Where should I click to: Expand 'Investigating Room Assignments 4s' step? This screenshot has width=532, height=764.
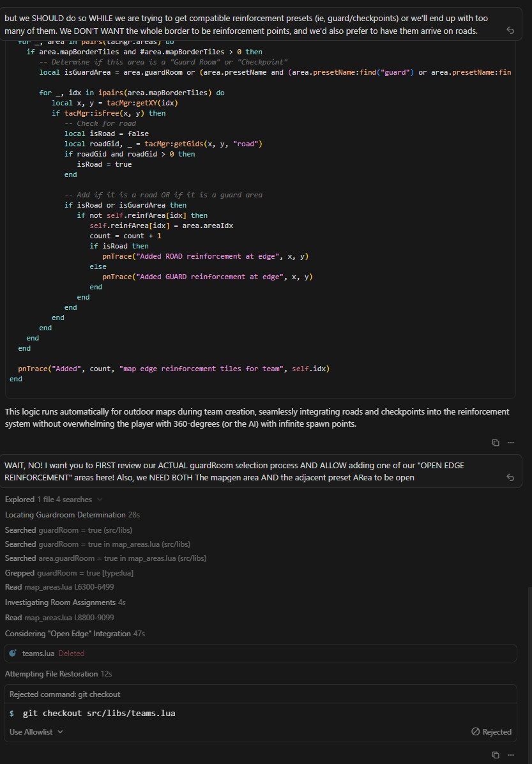(65, 602)
